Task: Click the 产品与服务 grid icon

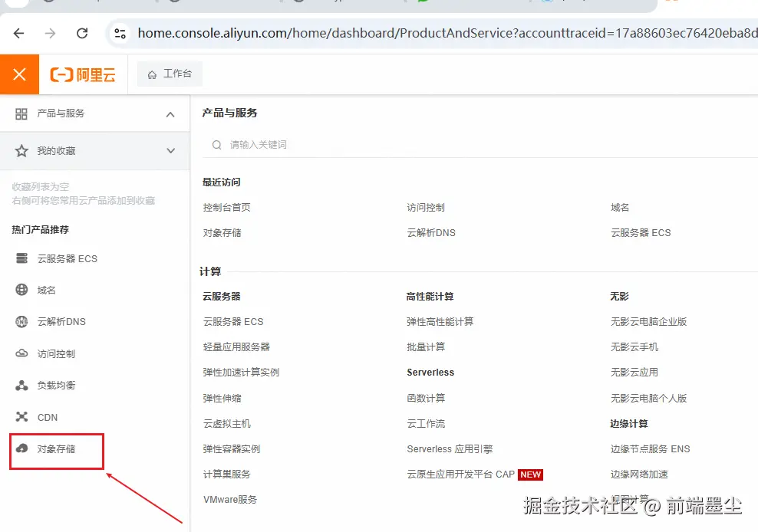Action: tap(21, 113)
